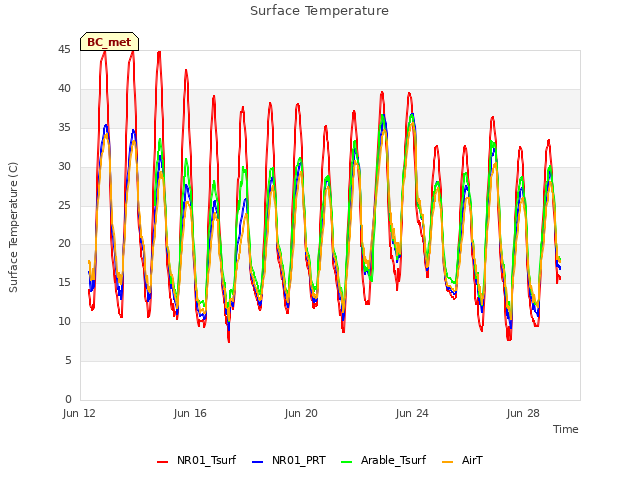
Task: Toggle the NR01_Tsurf legend entry
Action: (x=196, y=460)
